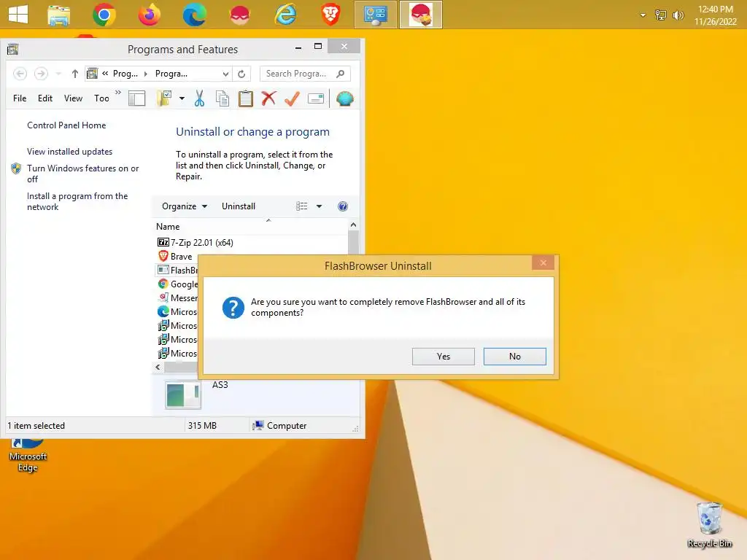
Task: Select the 7-Zip 22.01 (x64) entry
Action: click(x=196, y=242)
